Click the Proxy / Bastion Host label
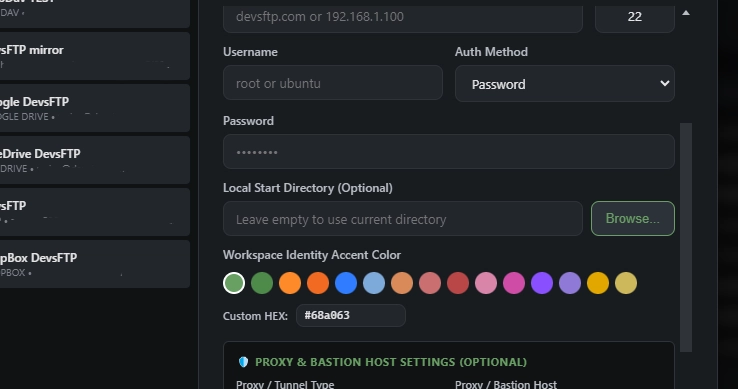 506,384
